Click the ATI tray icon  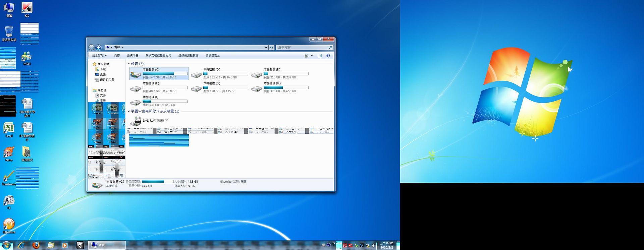click(x=351, y=245)
